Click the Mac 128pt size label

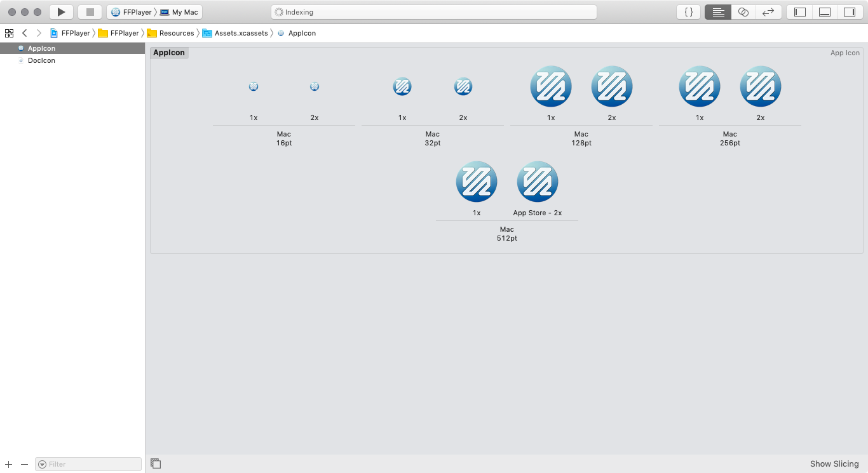tap(581, 138)
